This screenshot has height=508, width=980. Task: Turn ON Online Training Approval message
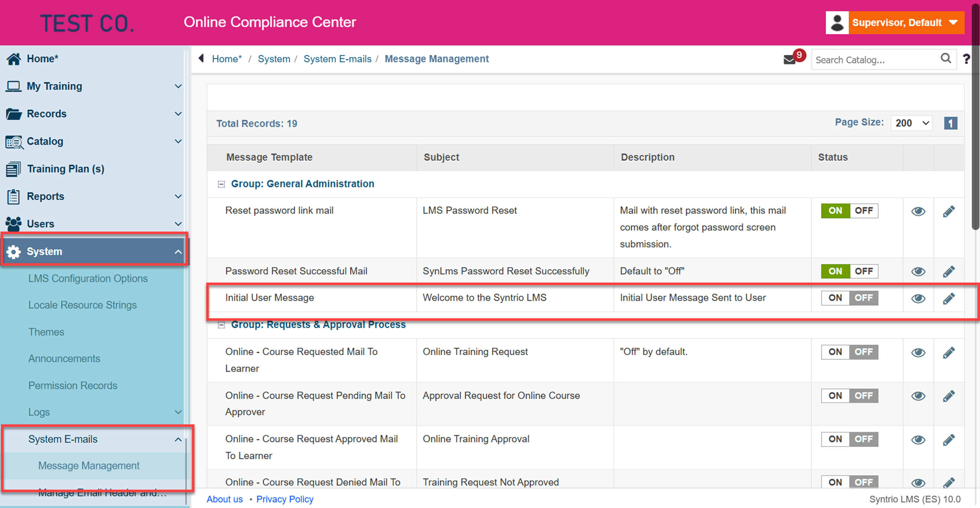point(835,439)
